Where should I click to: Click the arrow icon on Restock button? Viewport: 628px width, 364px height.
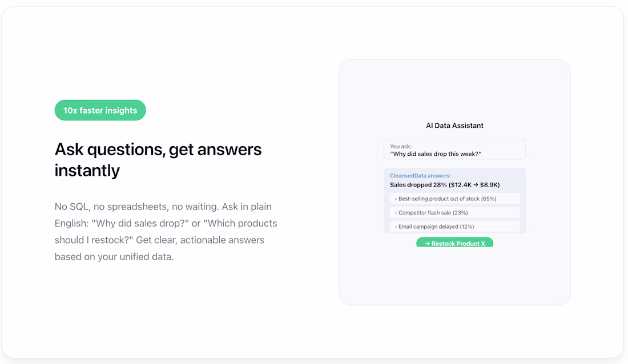tap(427, 244)
